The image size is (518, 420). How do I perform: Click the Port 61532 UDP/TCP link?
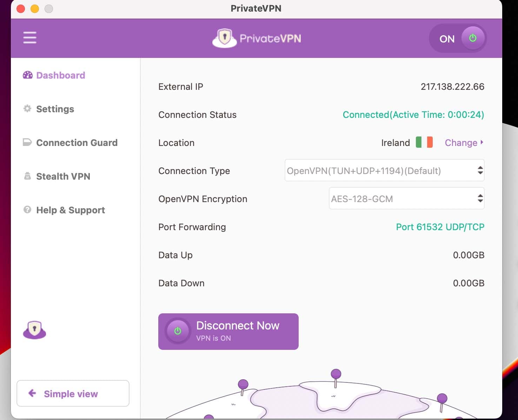[x=440, y=227]
